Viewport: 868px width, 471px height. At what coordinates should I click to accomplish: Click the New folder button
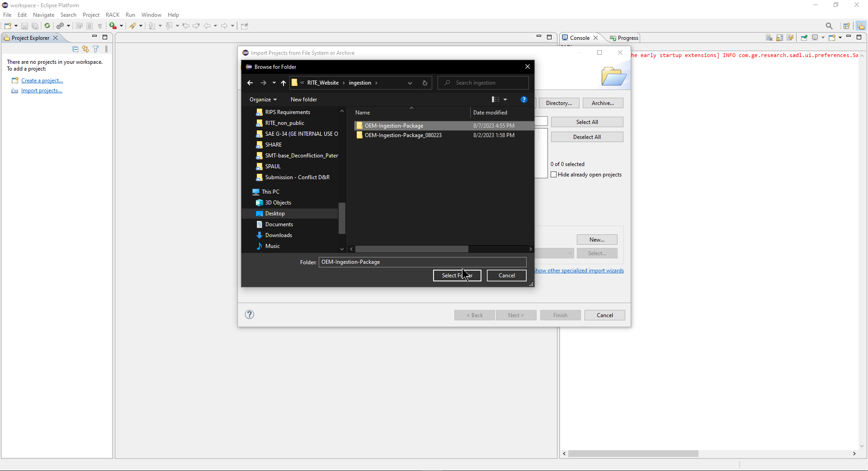[304, 100]
